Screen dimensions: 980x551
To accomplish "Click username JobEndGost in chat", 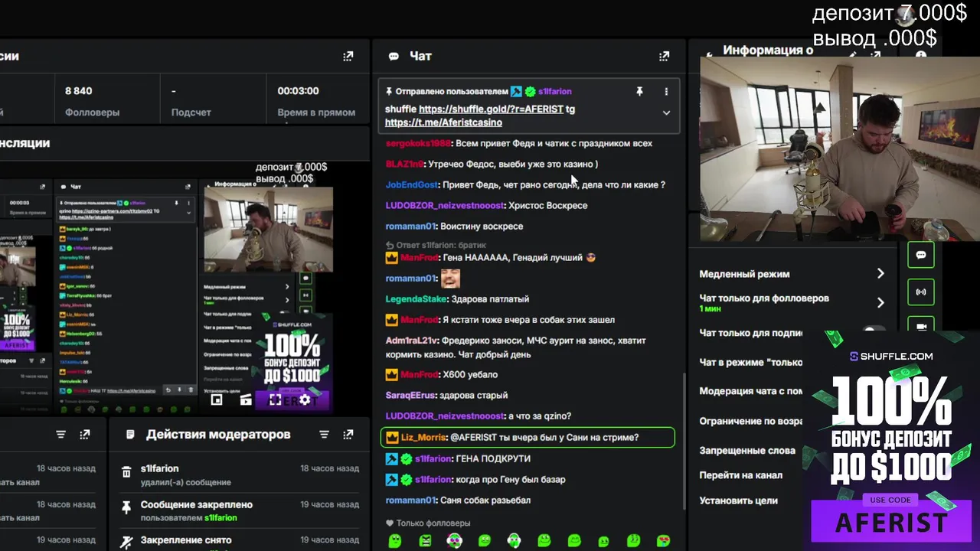I will pos(411,184).
